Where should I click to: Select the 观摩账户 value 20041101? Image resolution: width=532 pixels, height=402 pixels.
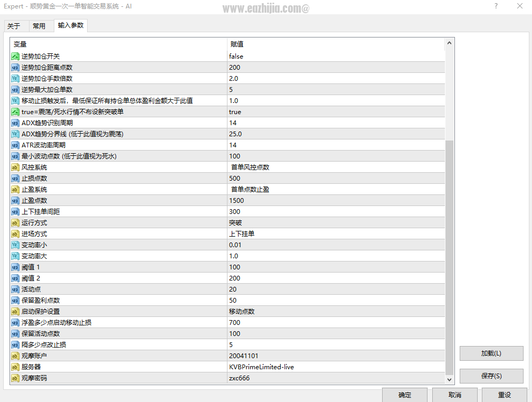point(244,356)
